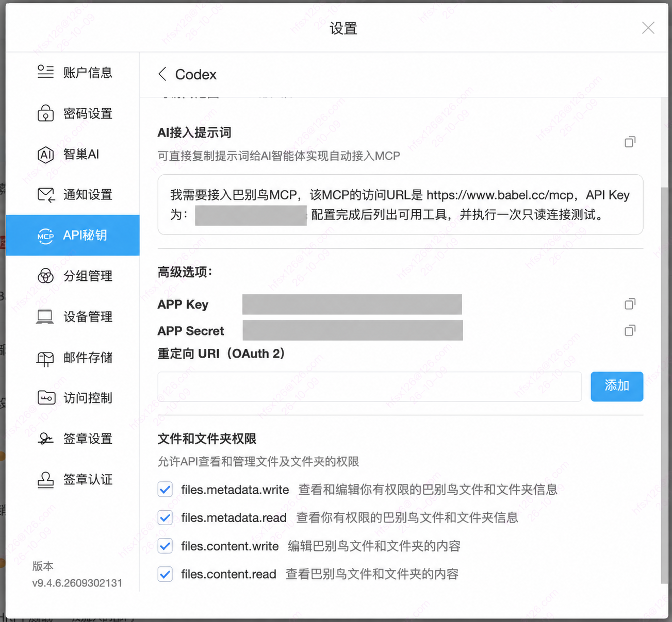The width and height of the screenshot is (672, 622).
Task: Open 通知设置 settings section
Action: [x=73, y=195]
